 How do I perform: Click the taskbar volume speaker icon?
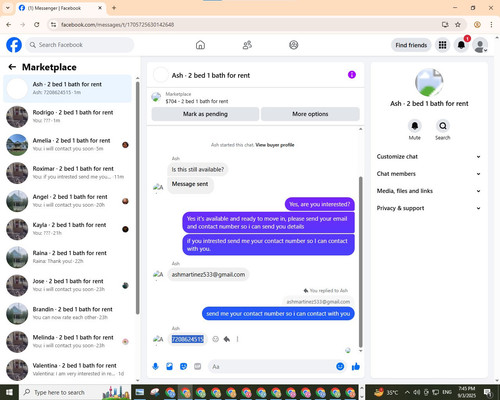coord(417,392)
